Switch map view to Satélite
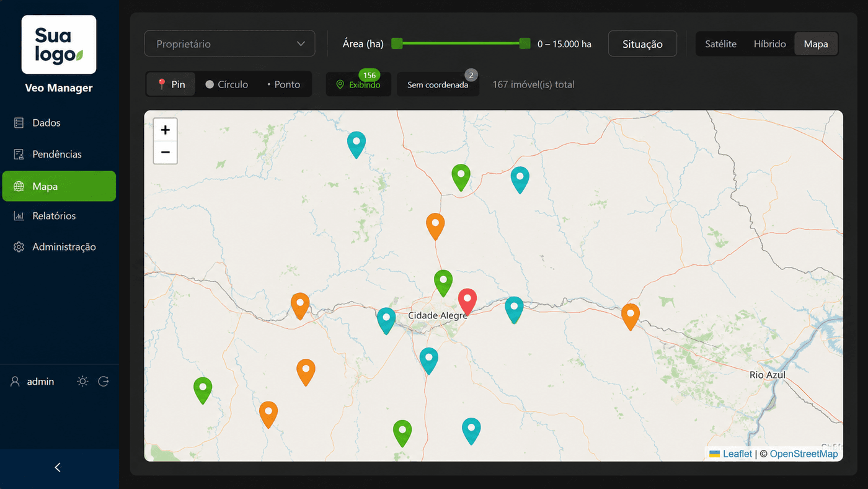Image resolution: width=868 pixels, height=489 pixels. coord(720,44)
